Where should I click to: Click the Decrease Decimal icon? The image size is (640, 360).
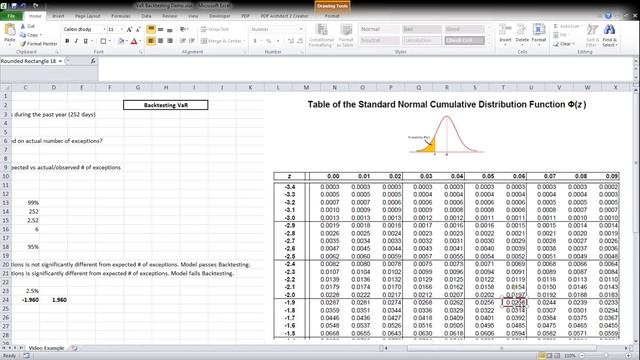click(300, 41)
